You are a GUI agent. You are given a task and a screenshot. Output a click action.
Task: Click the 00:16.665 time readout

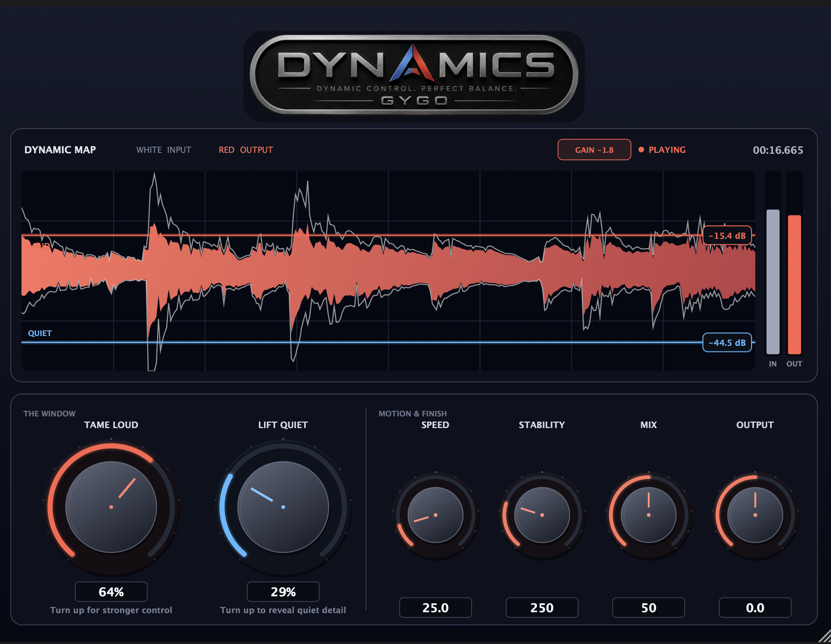(778, 150)
